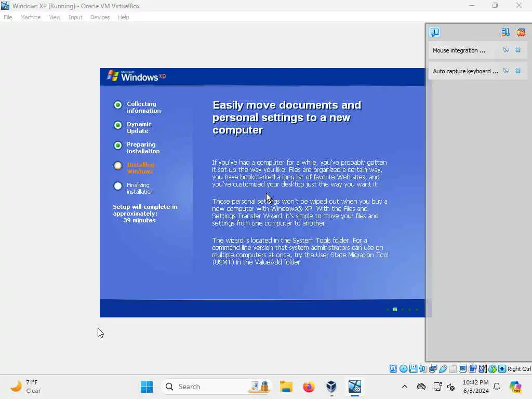Click the keyboard capture arrow status icon
The image size is (532, 399).
point(502,369)
